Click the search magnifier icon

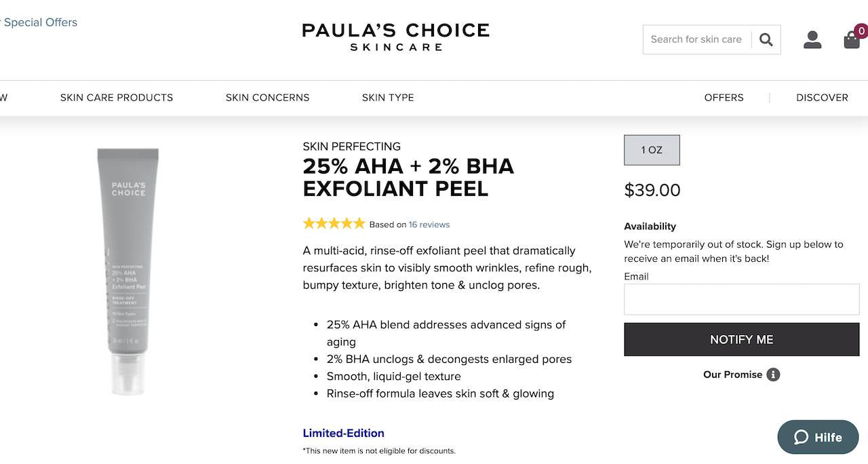[x=766, y=39]
